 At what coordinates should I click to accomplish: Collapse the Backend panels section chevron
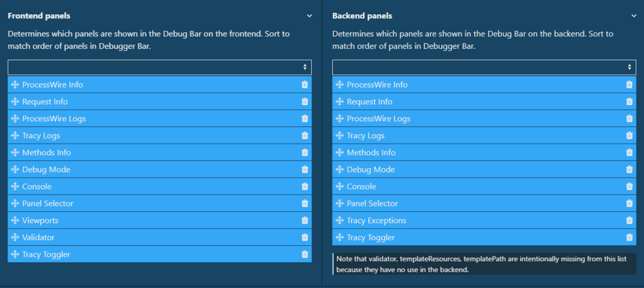click(634, 15)
